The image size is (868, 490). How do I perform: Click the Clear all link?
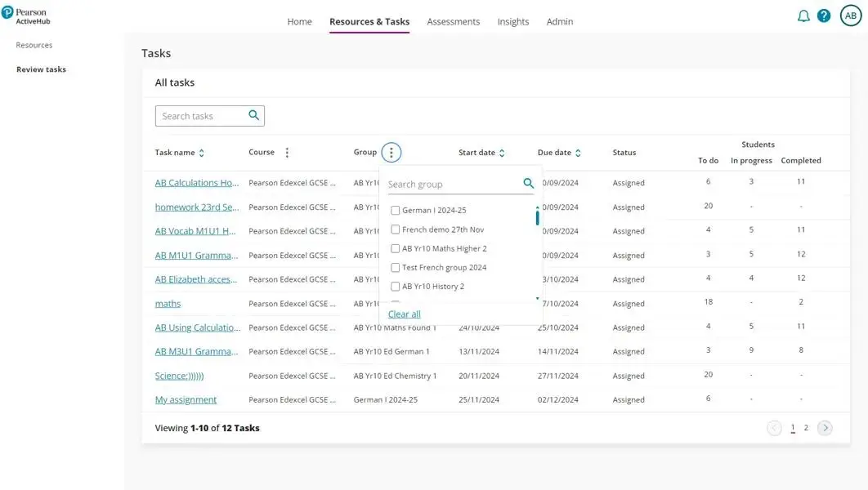coord(404,314)
